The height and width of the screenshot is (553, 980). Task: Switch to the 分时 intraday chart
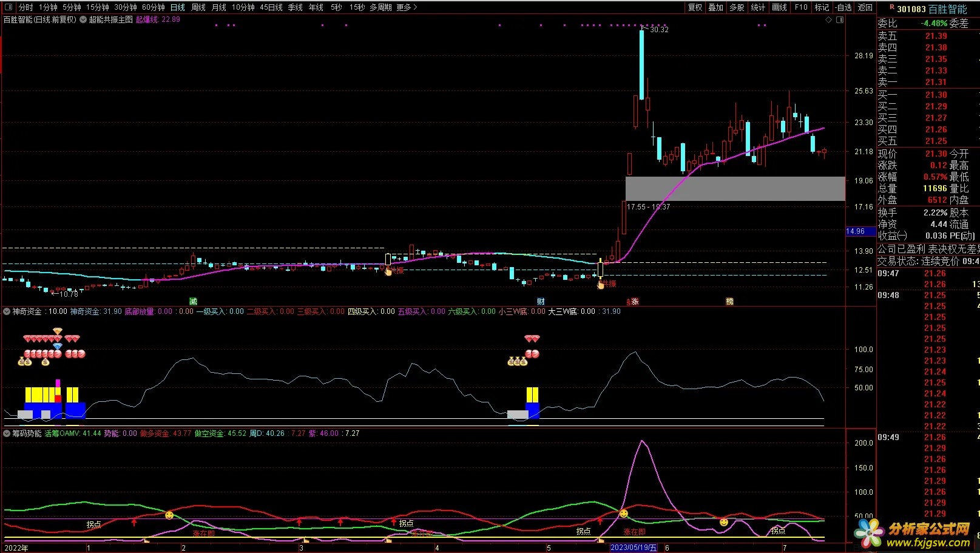click(26, 7)
